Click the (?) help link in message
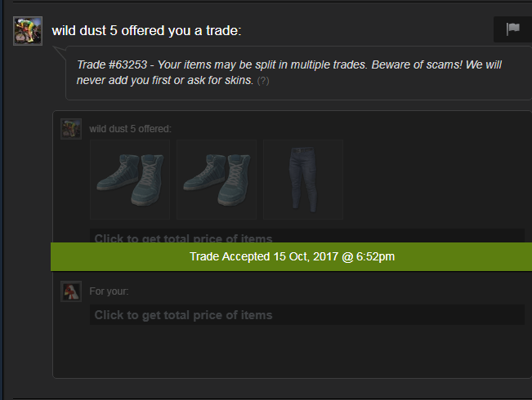 tap(263, 81)
